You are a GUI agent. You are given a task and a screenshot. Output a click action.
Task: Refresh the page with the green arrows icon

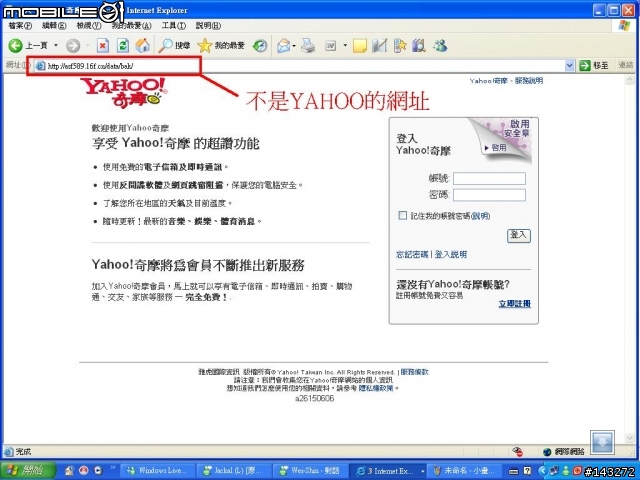(x=122, y=45)
